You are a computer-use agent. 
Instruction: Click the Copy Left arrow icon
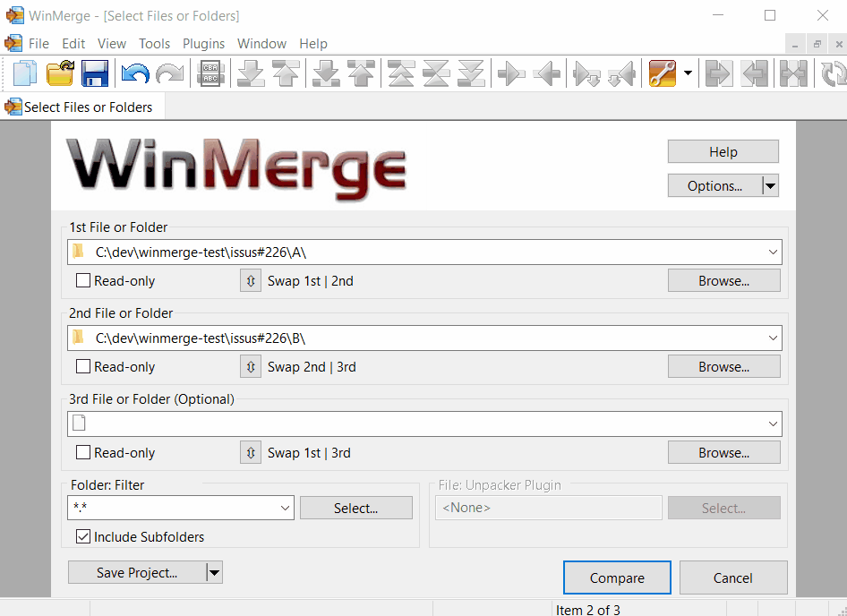(x=546, y=73)
